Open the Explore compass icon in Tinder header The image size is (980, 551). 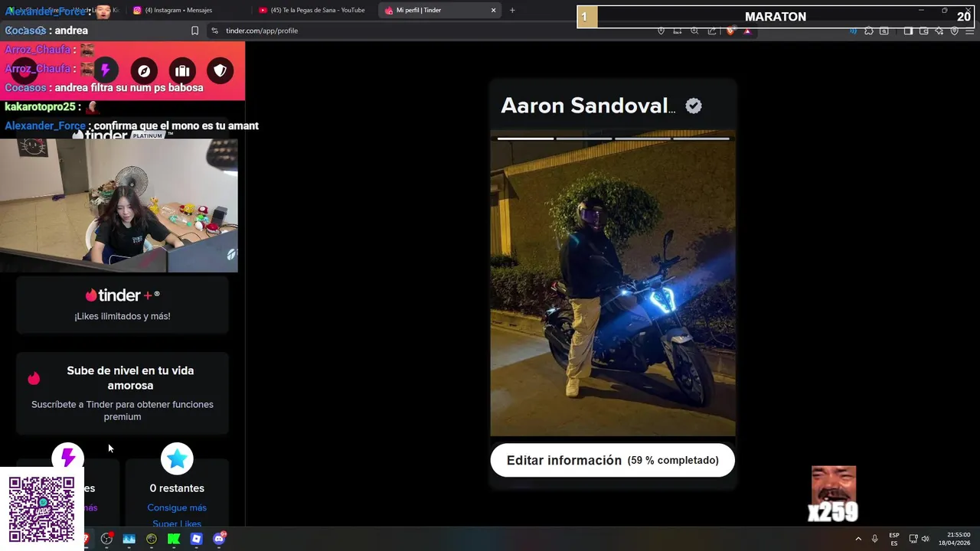[x=144, y=70]
